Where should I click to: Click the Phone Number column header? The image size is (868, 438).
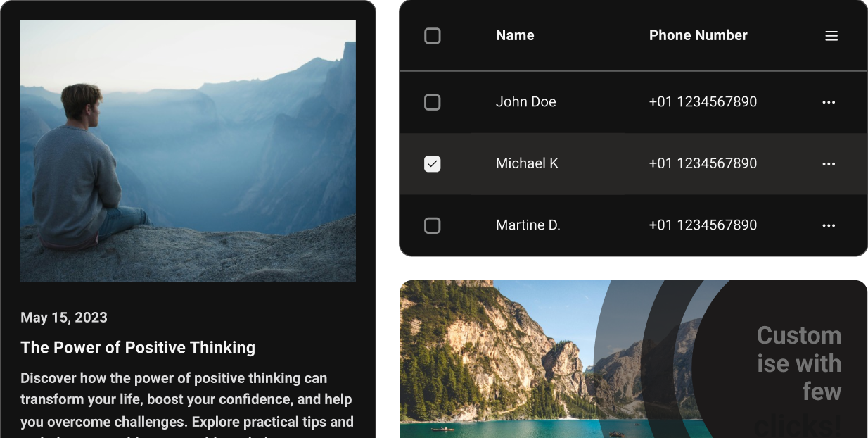click(698, 35)
